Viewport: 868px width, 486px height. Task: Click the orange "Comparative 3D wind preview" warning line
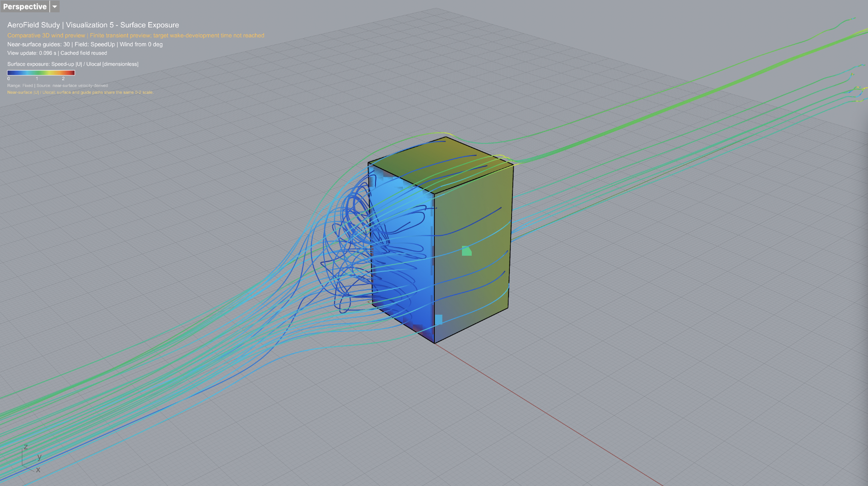[136, 36]
